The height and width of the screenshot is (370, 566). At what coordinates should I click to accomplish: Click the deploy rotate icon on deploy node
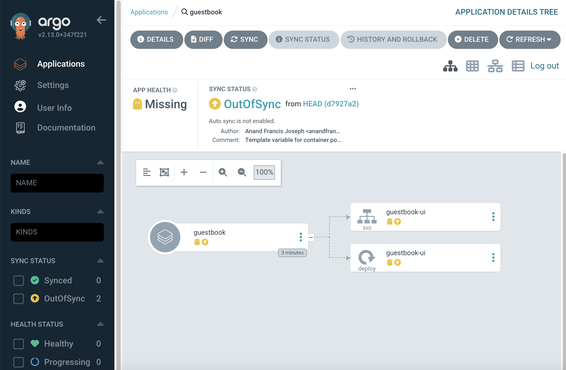(367, 257)
